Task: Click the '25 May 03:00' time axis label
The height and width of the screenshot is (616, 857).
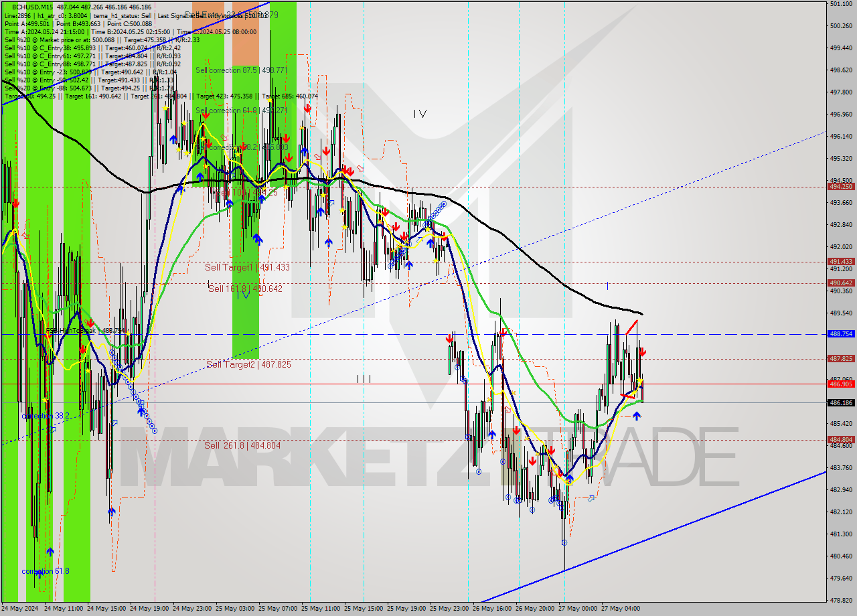Action: 236,609
